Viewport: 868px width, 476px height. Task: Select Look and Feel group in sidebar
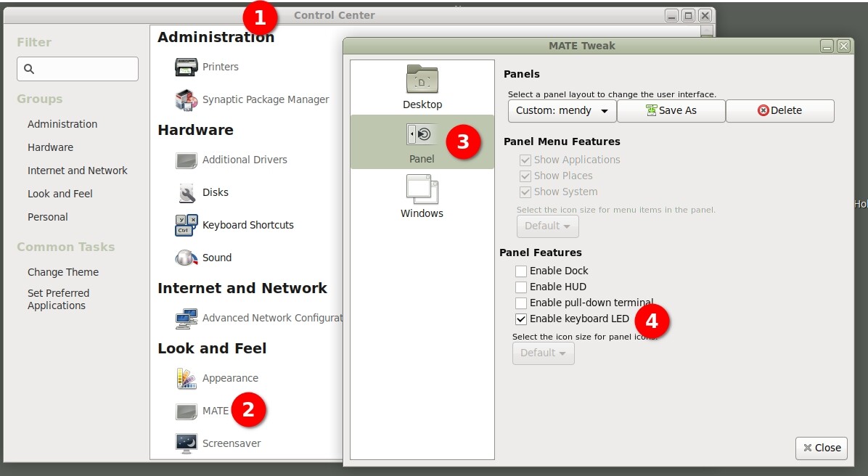(x=60, y=194)
